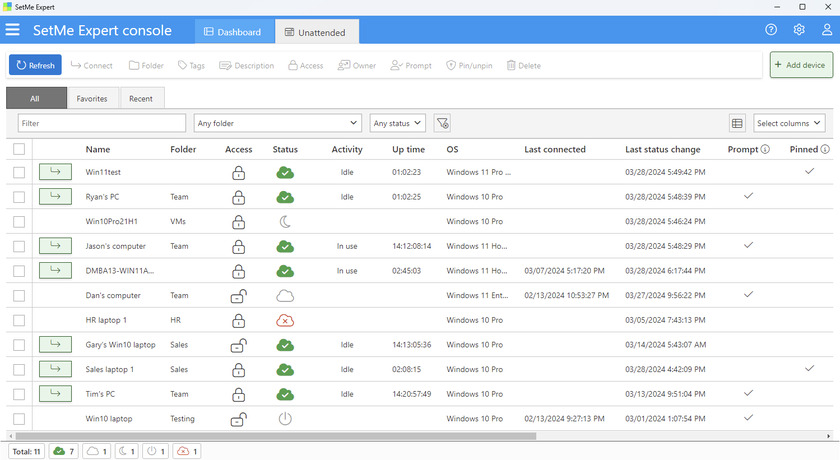Click the clear filters funnel icon
This screenshot has height=460, width=840.
coord(442,123)
